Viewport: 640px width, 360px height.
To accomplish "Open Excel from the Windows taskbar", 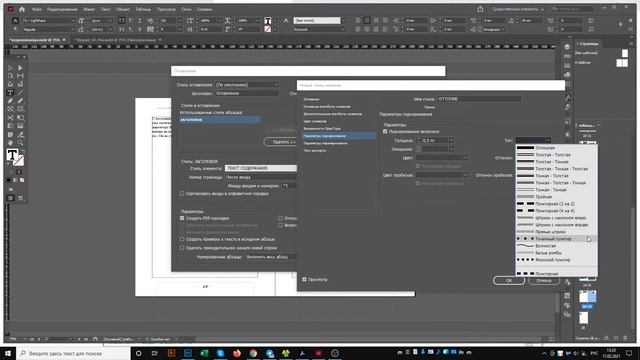I will 204,353.
